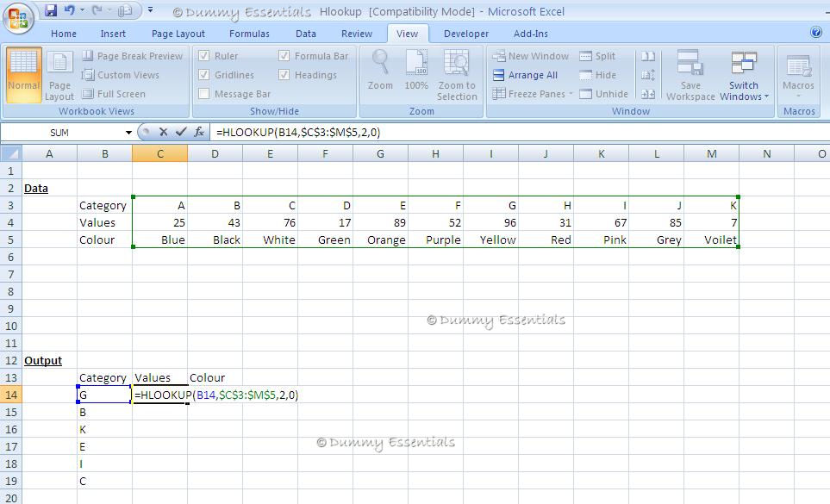Viewport: 830px width, 504px height.
Task: Toggle the Formula Bar checkbox
Action: (284, 56)
